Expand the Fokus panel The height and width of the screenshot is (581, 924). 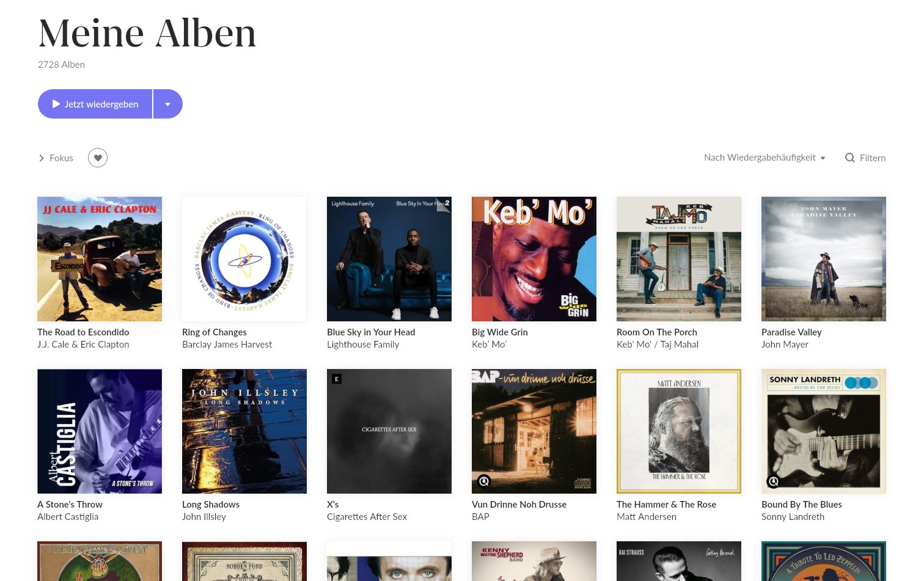click(x=56, y=158)
